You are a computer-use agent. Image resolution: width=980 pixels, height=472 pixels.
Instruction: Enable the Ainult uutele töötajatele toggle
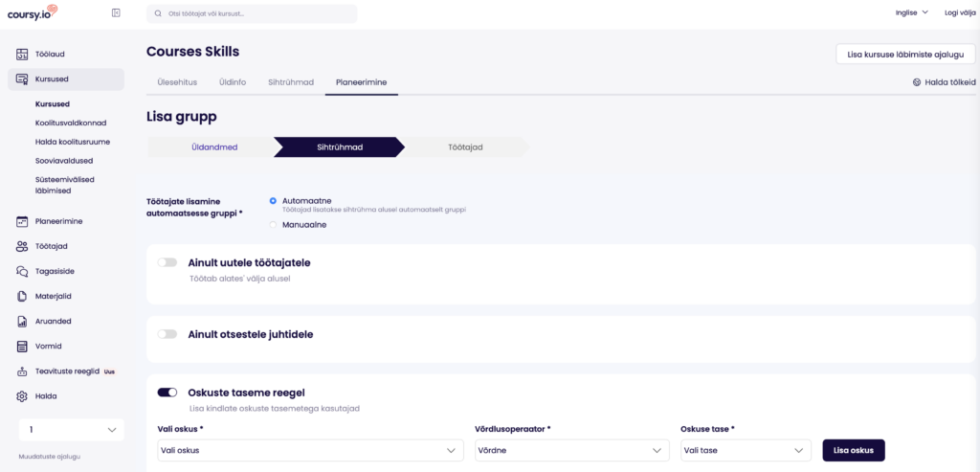(167, 262)
